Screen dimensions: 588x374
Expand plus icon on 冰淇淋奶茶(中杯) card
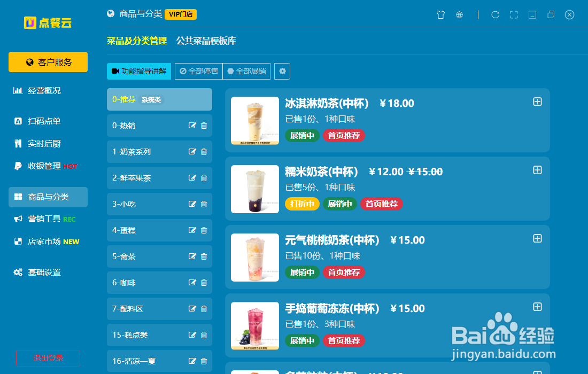pyautogui.click(x=537, y=102)
